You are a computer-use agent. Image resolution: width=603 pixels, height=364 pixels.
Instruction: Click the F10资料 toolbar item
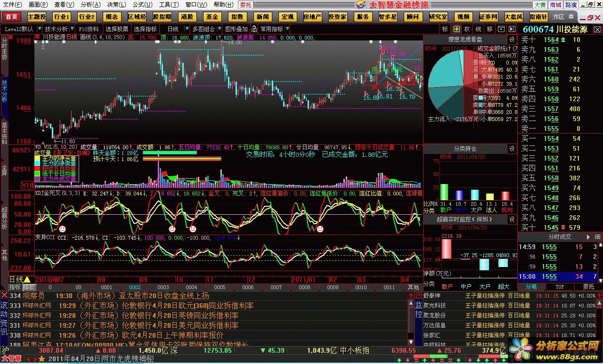[x=89, y=29]
